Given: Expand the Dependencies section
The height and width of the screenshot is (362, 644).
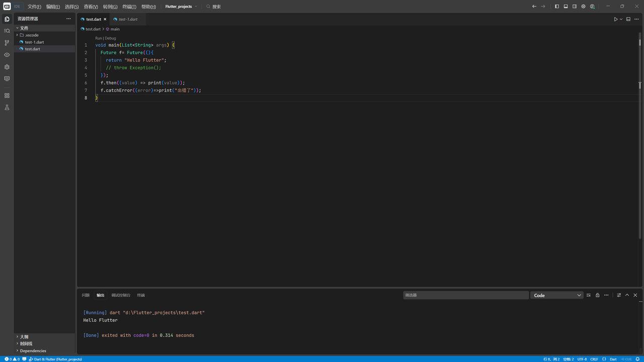Looking at the screenshot, I should point(44,351).
